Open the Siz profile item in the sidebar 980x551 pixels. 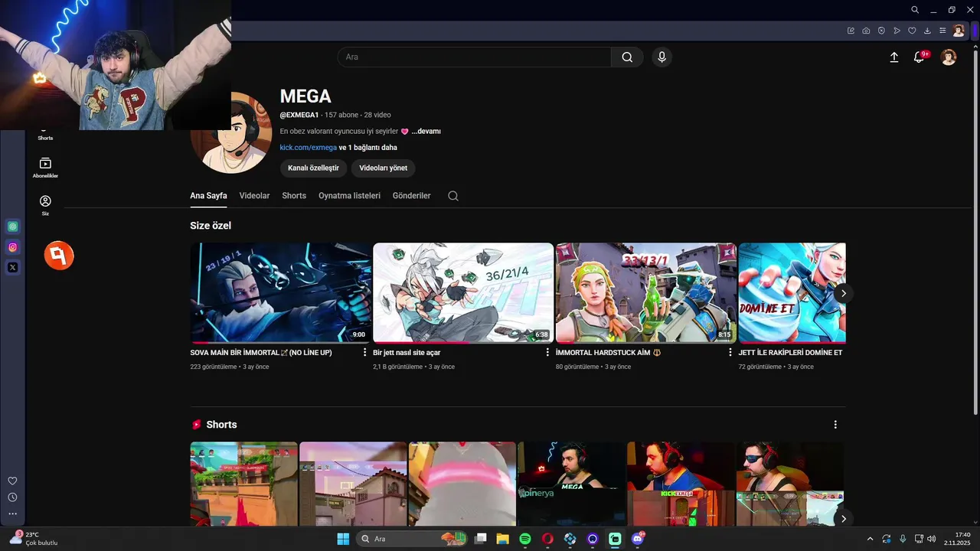tap(45, 205)
